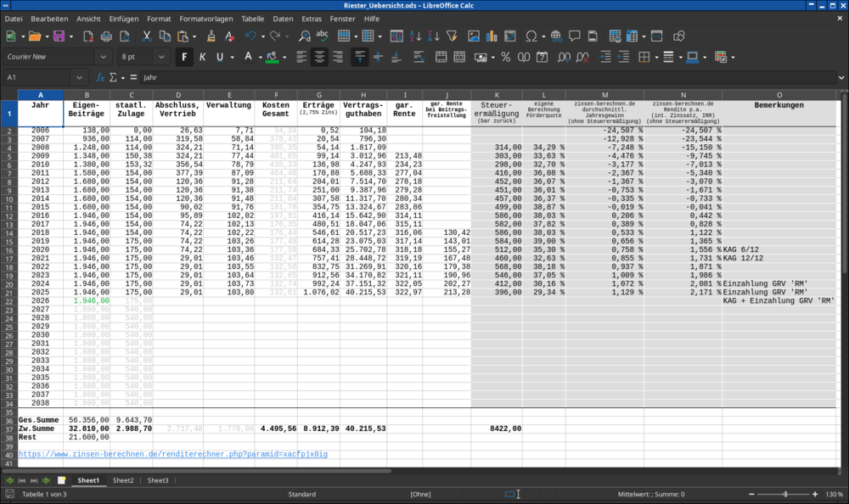This screenshot has height=504, width=849.
Task: Click the Zoom In plus button
Action: click(x=815, y=494)
